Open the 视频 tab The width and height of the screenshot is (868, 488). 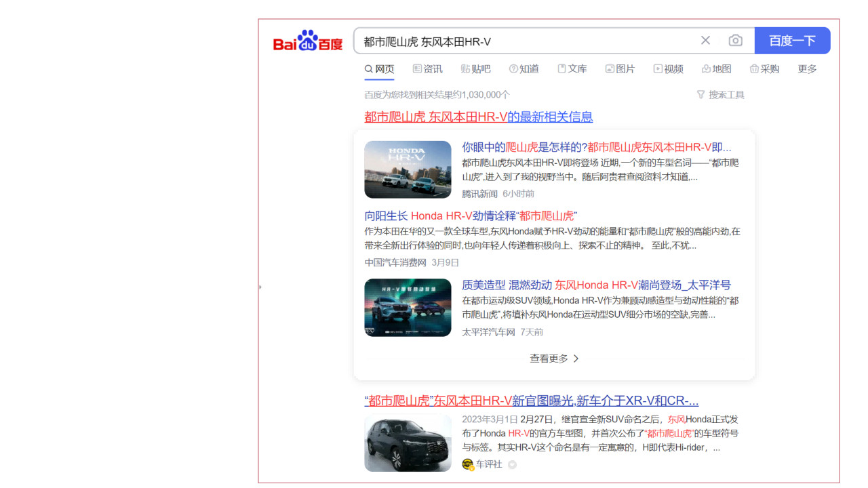pyautogui.click(x=668, y=69)
